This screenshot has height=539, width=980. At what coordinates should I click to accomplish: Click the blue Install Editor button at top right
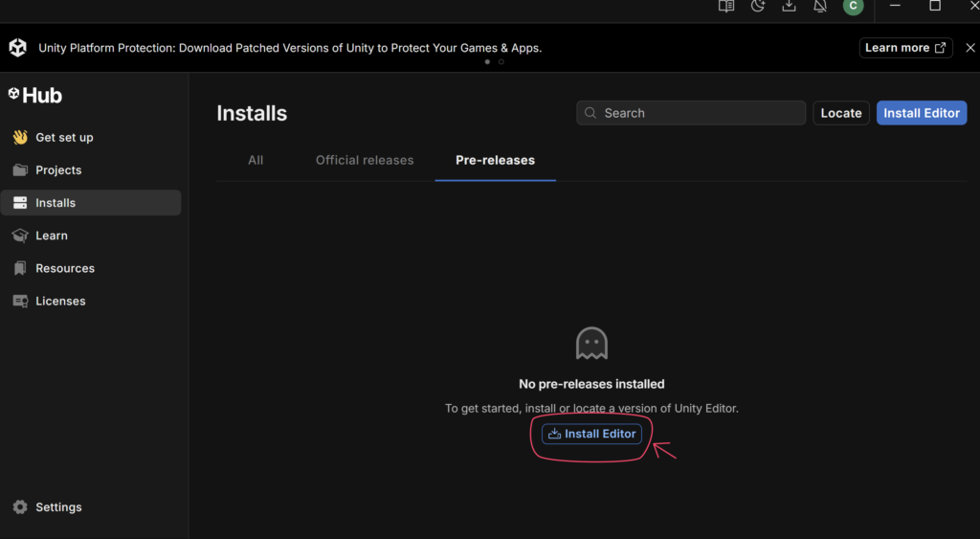pyautogui.click(x=921, y=113)
